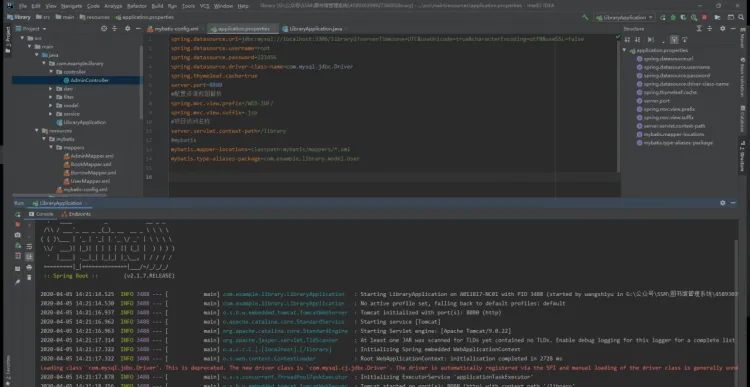Click camera Dump Threads icon in Run panel
This screenshot has width=750, height=387.
(x=18, y=235)
